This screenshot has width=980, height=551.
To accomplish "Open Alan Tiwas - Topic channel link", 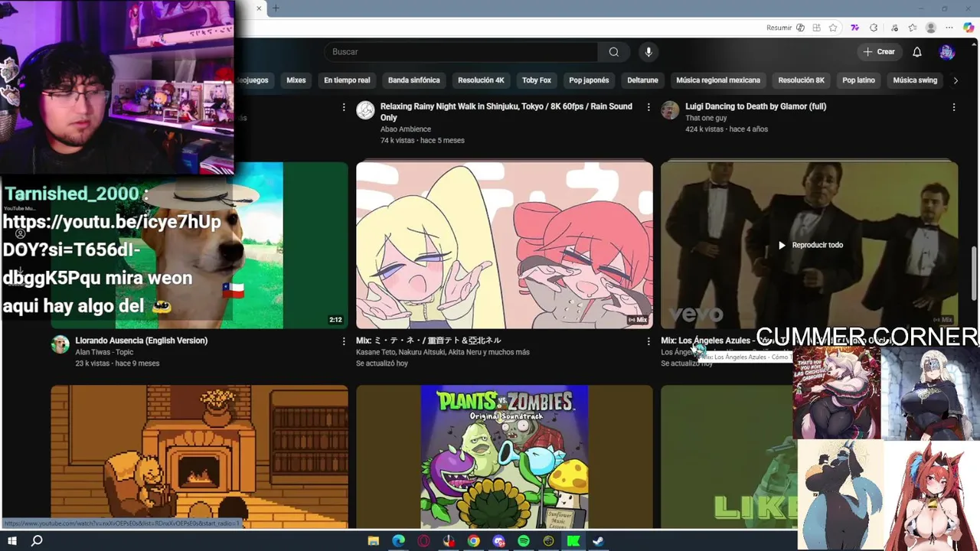I will 104,352.
